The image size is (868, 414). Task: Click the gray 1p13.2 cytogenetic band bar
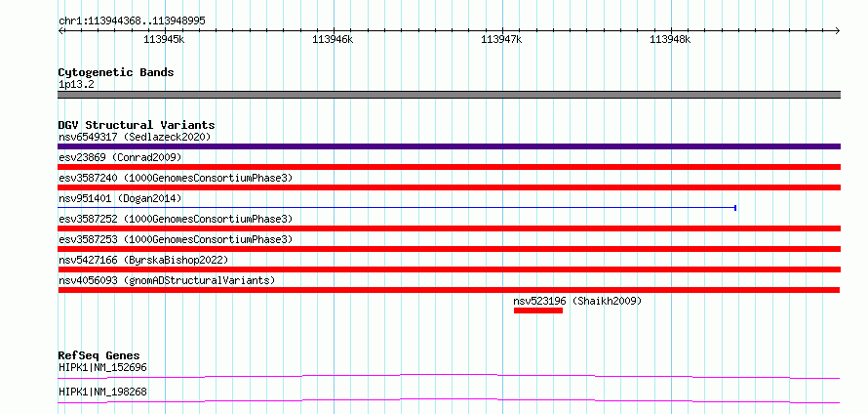pyautogui.click(x=449, y=95)
